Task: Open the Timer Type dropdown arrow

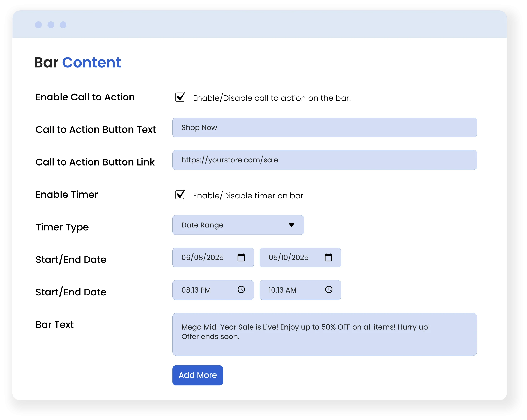Action: (291, 225)
